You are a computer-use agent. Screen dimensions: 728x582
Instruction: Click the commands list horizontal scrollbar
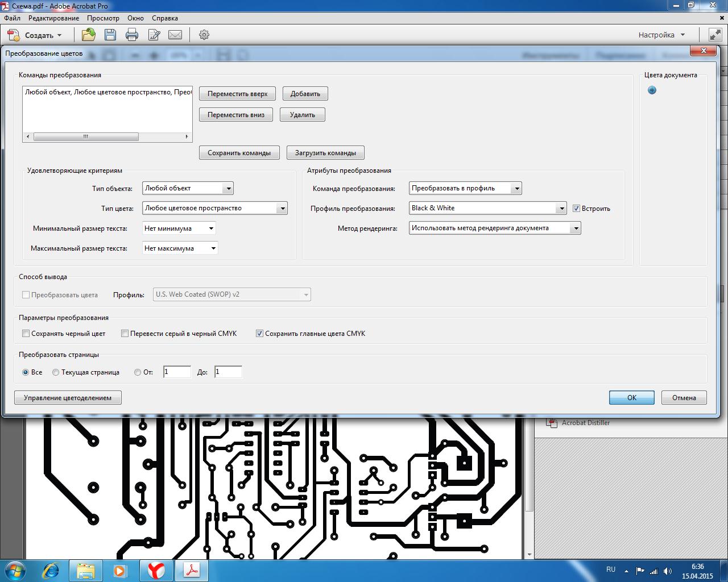click(107, 136)
